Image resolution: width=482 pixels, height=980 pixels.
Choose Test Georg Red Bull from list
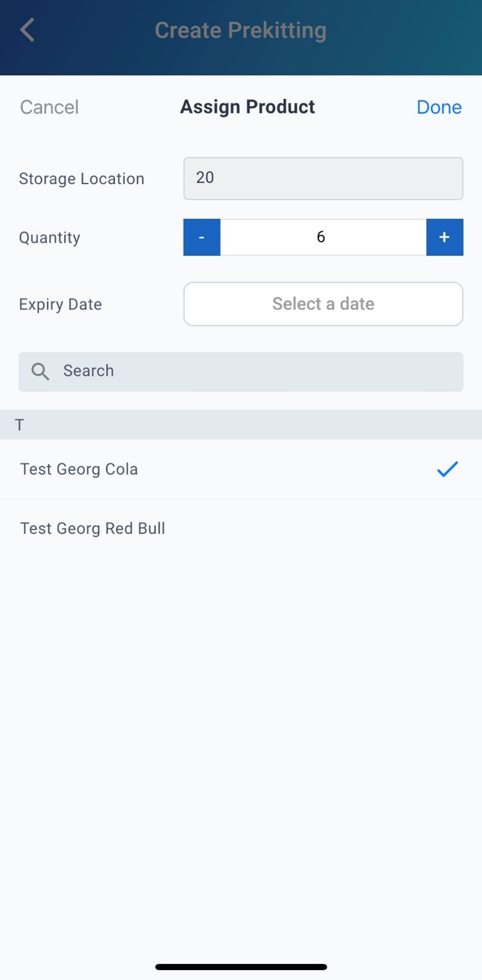click(92, 528)
